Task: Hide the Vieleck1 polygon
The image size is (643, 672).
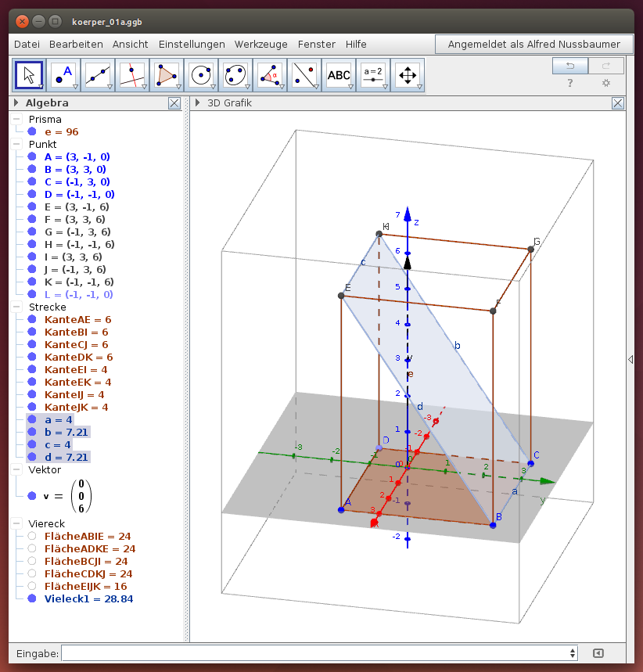Action: 32,598
